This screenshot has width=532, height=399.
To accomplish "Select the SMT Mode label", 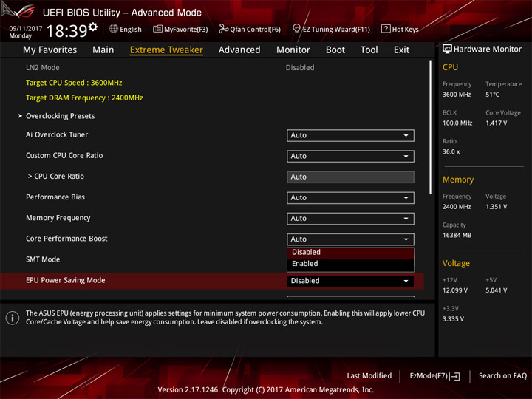I will (43, 259).
